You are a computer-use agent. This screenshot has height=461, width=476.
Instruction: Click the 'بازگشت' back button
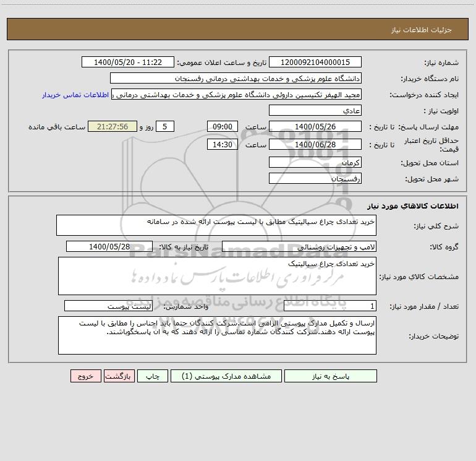click(119, 376)
